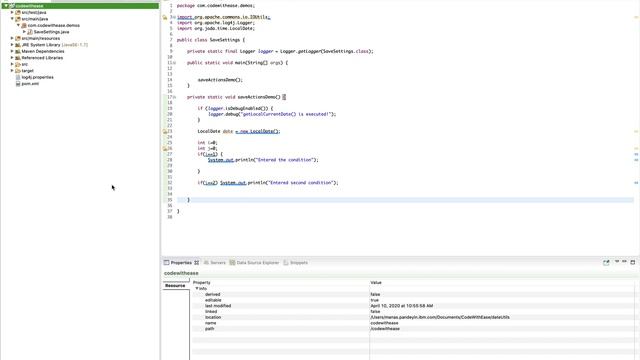Click the underlined IOUtils import statement
Screen dimensions: 640x360
tap(224, 17)
